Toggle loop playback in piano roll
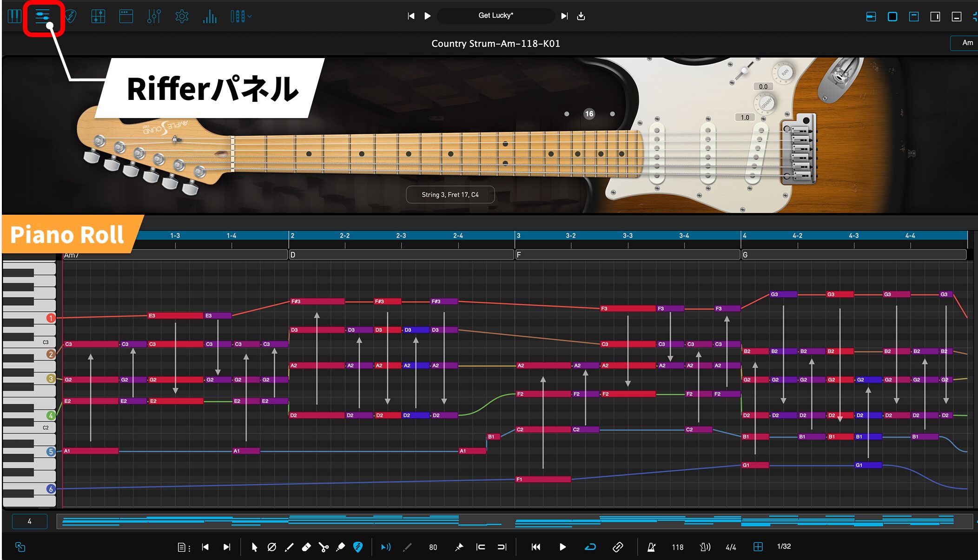The image size is (978, 560). [x=590, y=547]
